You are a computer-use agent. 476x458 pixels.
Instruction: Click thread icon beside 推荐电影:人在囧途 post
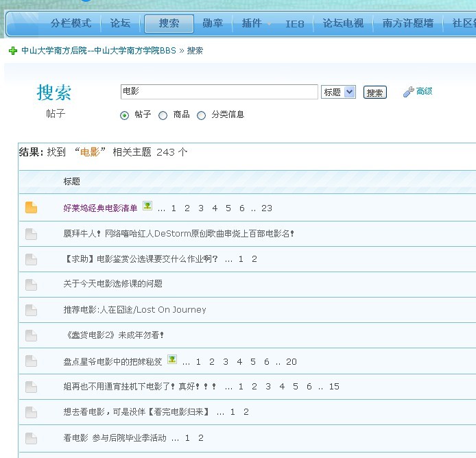click(31, 310)
